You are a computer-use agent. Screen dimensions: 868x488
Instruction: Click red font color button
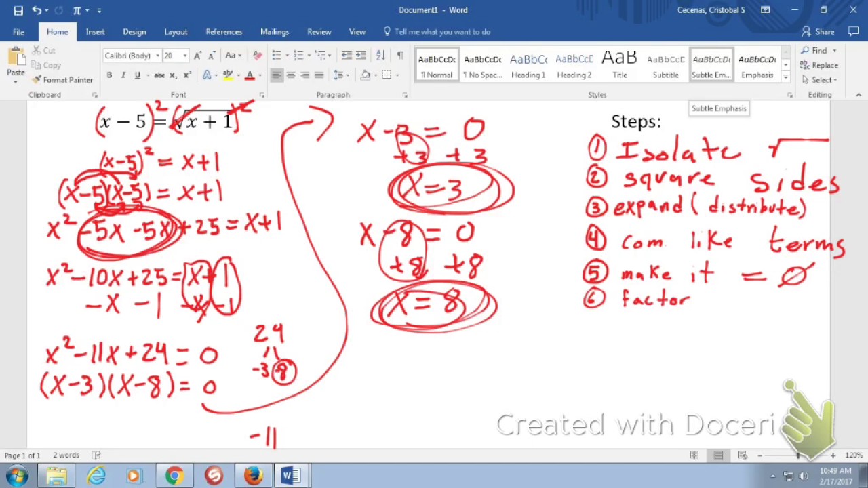250,75
